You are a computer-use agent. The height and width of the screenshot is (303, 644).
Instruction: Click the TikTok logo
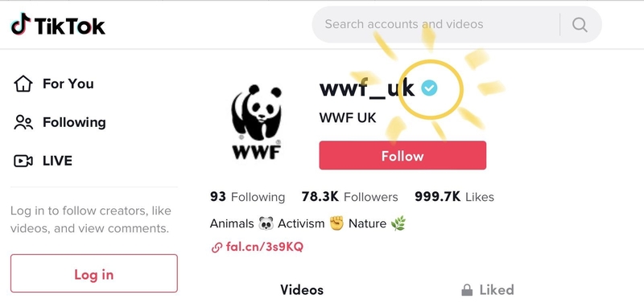pyautogui.click(x=58, y=25)
